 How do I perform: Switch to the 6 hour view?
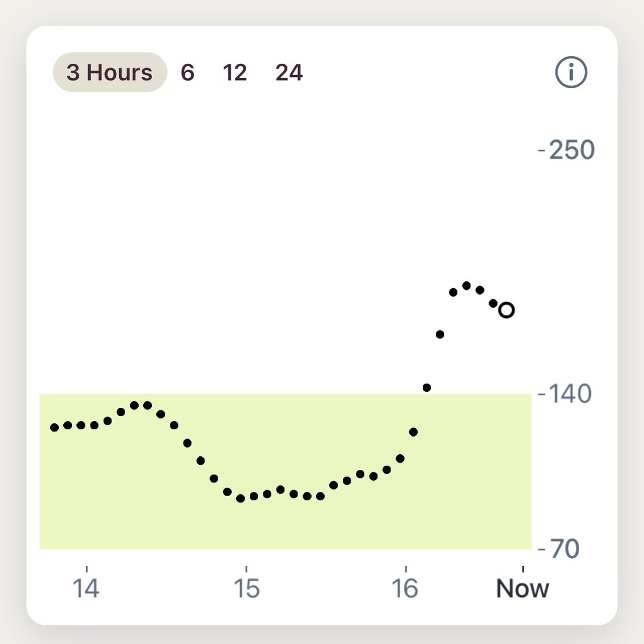(187, 72)
